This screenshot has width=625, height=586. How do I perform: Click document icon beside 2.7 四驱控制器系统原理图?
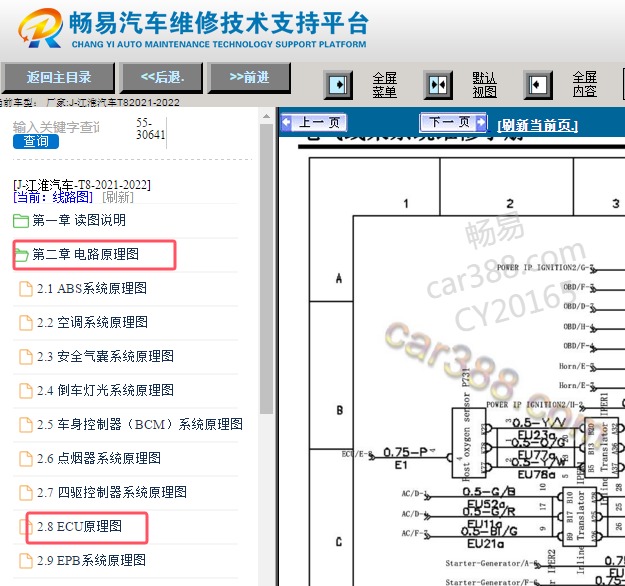click(26, 493)
